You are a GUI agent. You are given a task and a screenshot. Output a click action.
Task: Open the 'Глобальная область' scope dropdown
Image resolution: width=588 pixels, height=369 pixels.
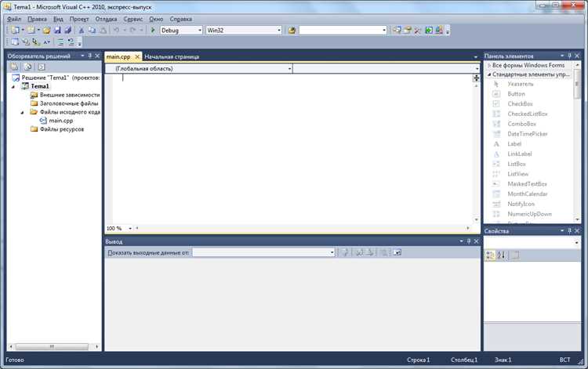coord(199,69)
